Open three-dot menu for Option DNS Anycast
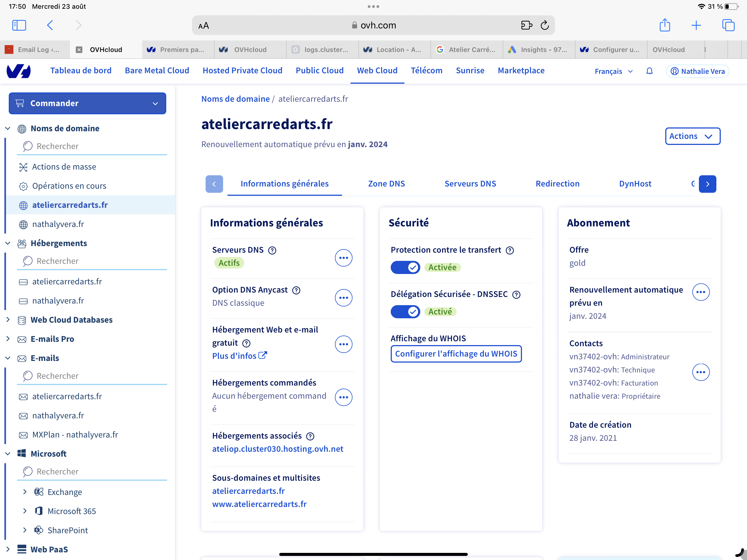The image size is (747, 560). 343,298
